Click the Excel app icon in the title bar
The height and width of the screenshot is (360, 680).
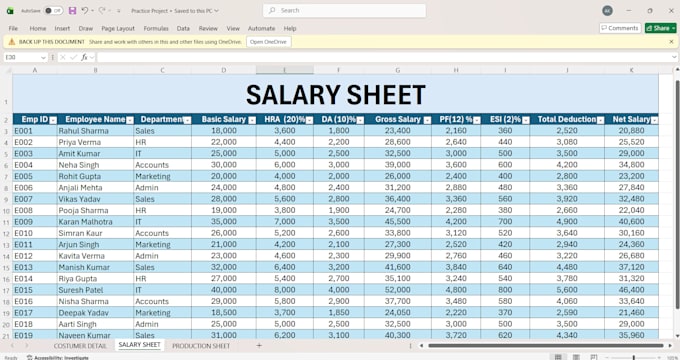[10, 11]
